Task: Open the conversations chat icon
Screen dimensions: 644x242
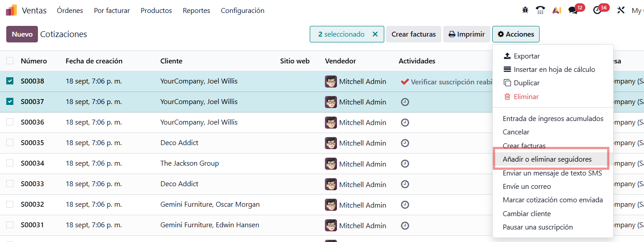Action: 573,10
